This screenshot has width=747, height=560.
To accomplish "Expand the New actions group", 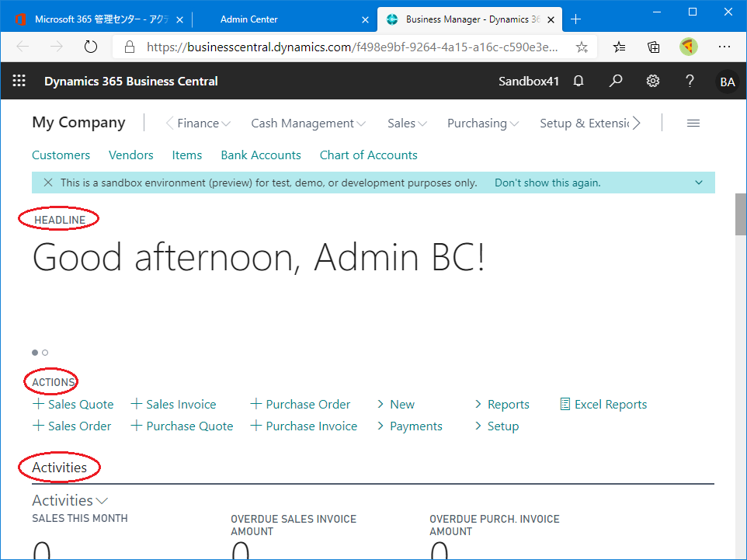I will [x=396, y=404].
